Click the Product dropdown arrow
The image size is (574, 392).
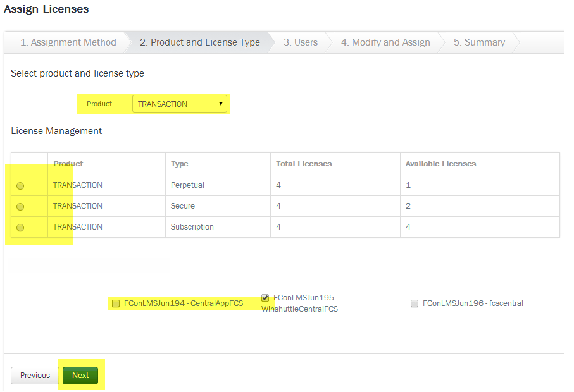(220, 103)
